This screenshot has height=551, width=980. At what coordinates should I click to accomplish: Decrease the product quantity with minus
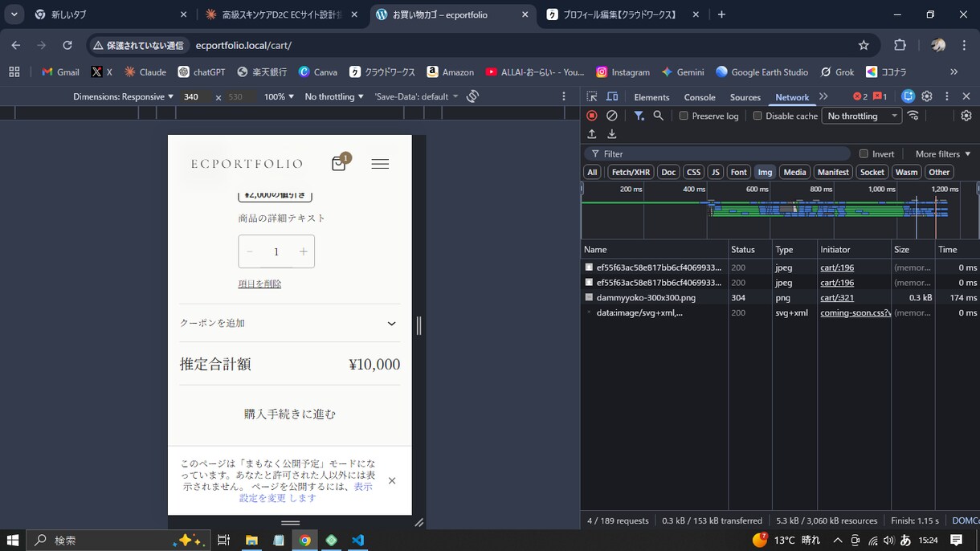point(250,252)
